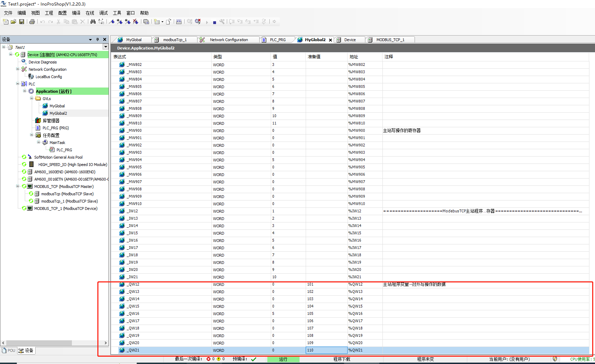
Task: Click the Login gear toolbar icon
Action: coord(189,22)
